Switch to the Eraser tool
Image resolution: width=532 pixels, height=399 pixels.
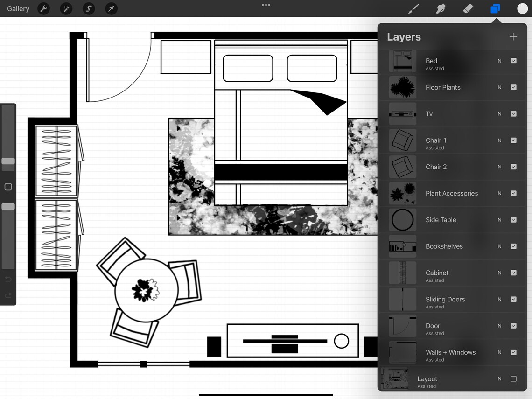468,8
